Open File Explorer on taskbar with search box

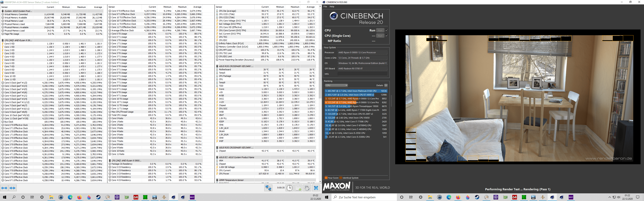click(430, 197)
